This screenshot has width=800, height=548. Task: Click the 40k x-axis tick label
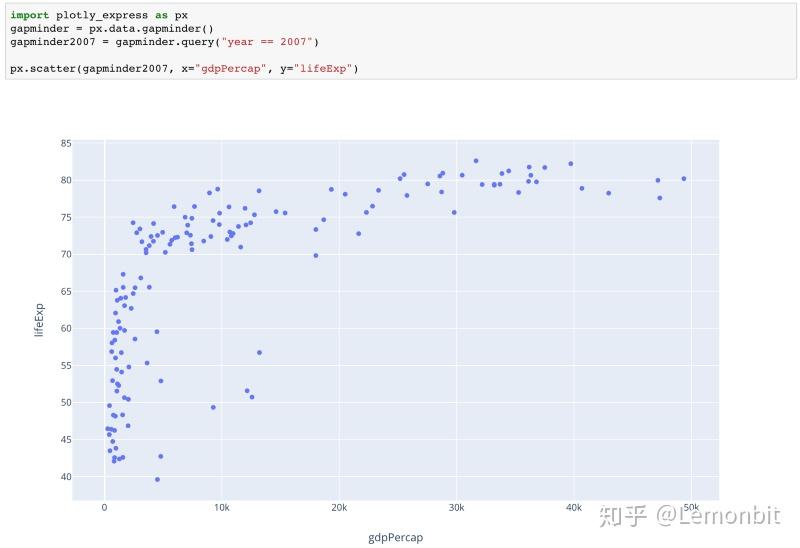[573, 508]
